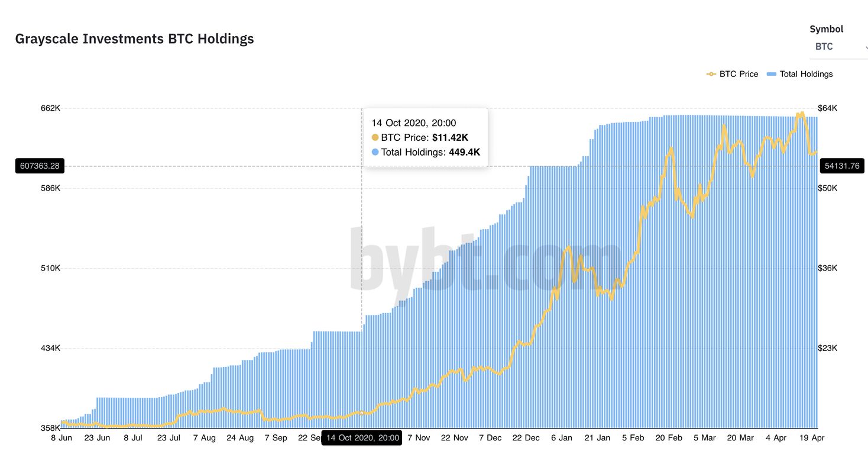
Task: Click the highlighted data point on price line
Action: click(x=362, y=413)
